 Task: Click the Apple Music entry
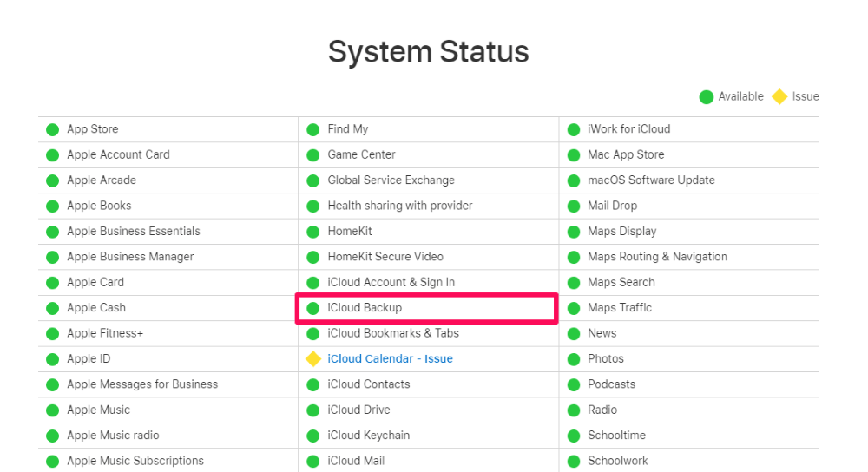pyautogui.click(x=99, y=410)
